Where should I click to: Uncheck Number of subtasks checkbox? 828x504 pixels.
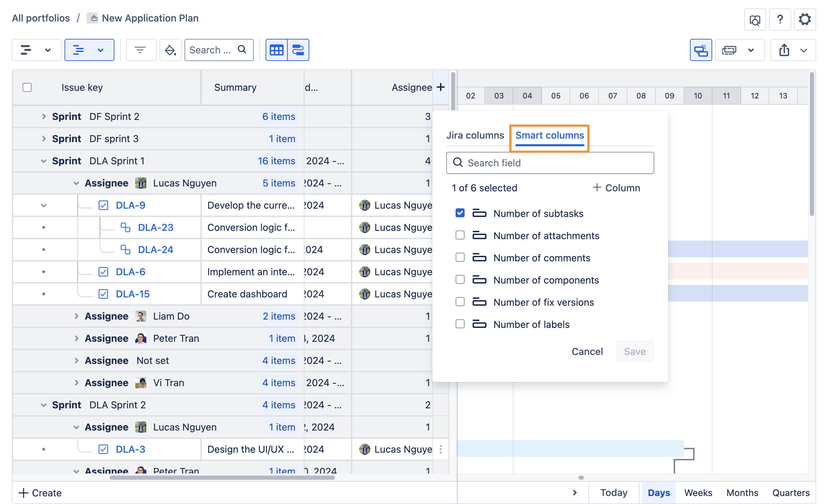[x=460, y=213]
